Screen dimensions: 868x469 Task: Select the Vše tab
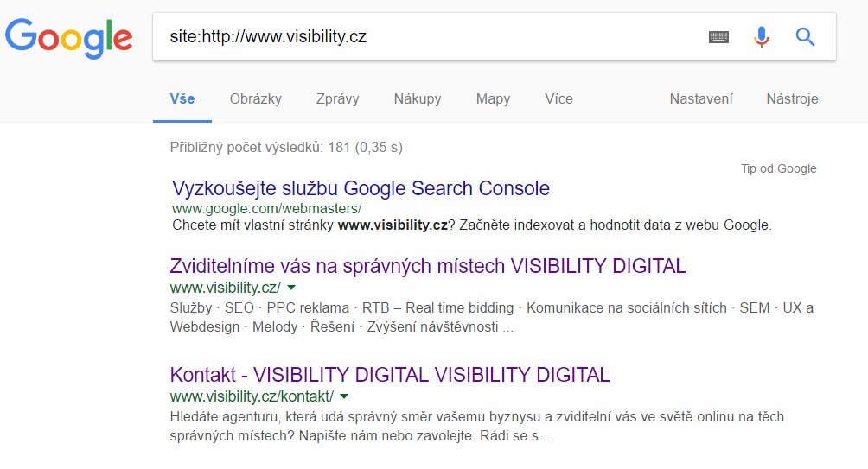[182, 98]
